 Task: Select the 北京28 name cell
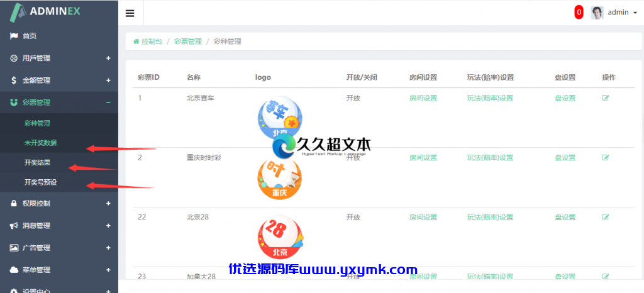coord(197,217)
